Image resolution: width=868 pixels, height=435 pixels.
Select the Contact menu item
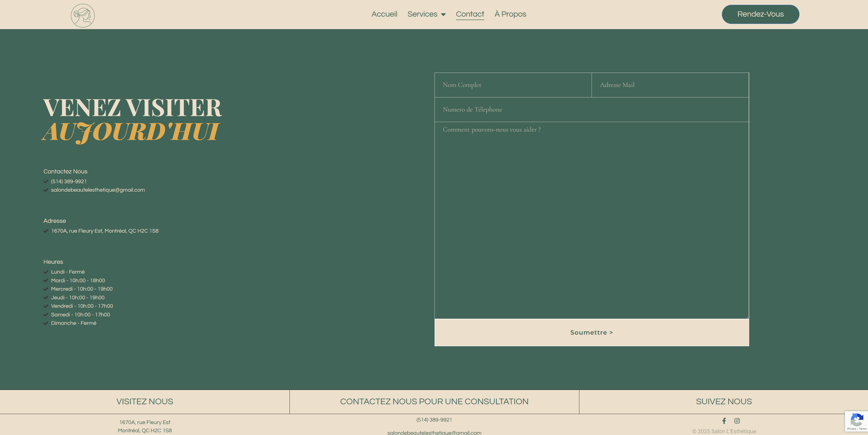click(x=470, y=14)
